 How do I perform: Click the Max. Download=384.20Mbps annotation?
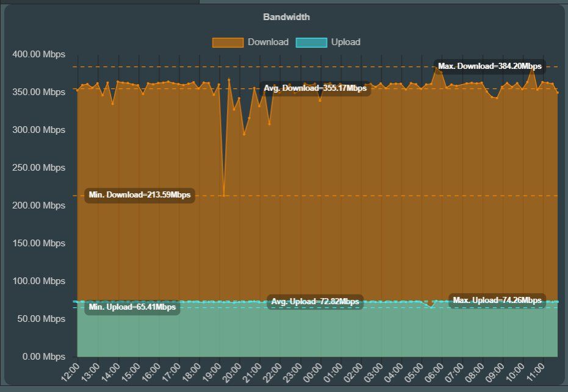point(489,66)
